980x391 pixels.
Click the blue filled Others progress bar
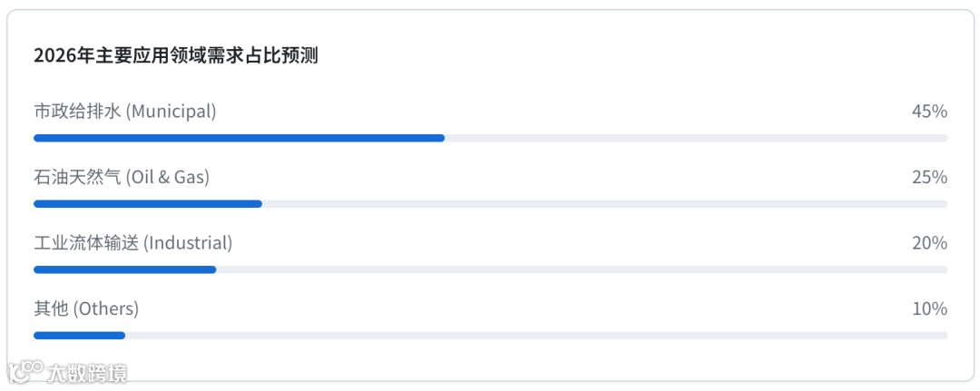(x=79, y=336)
